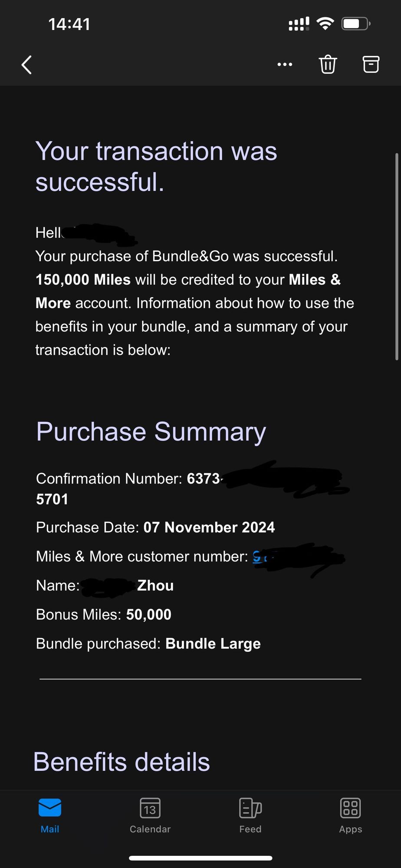
Task: Tap the back arrow to return to inbox
Action: coord(27,65)
